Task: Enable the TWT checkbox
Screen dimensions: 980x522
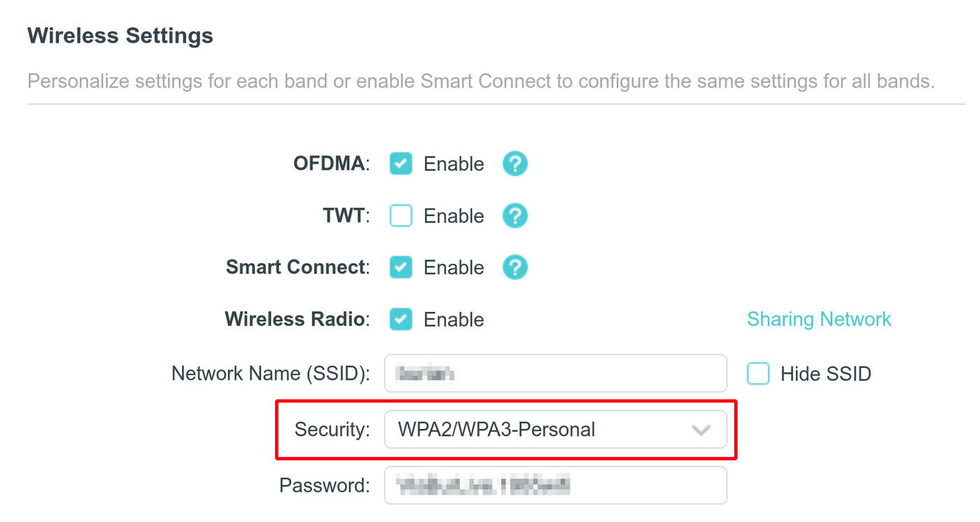Action: coord(401,216)
